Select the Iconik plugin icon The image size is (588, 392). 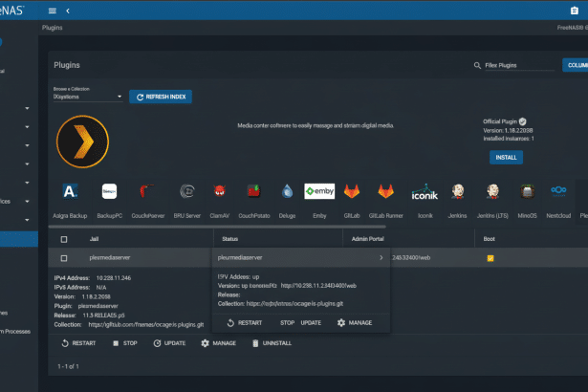click(x=425, y=191)
